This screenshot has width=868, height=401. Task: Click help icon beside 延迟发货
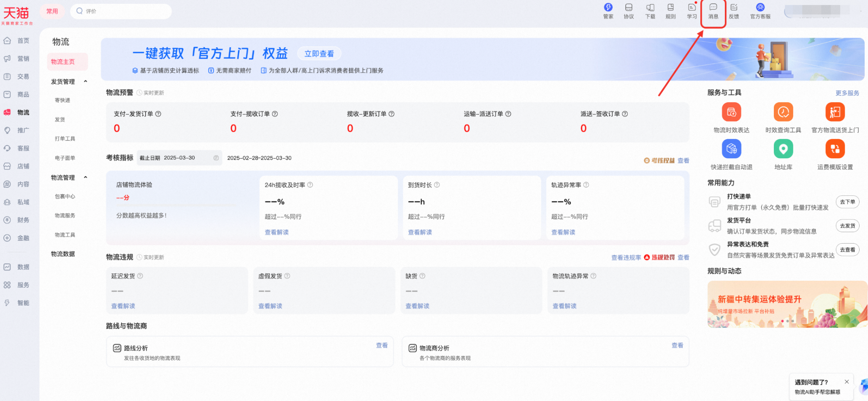point(140,276)
